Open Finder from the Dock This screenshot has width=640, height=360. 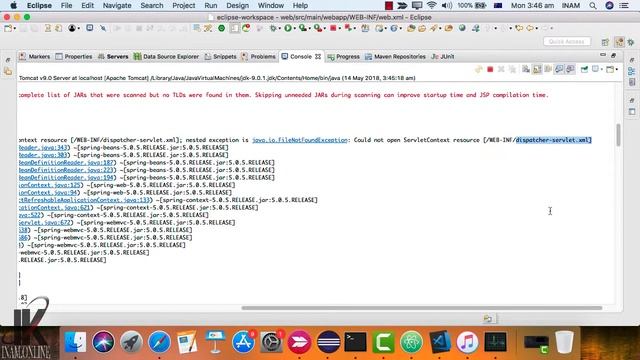76,342
